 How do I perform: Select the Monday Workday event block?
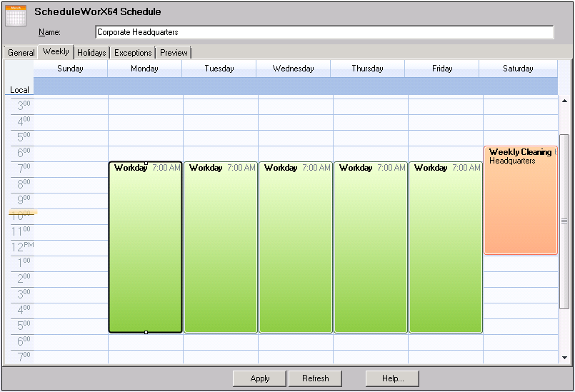coord(145,250)
